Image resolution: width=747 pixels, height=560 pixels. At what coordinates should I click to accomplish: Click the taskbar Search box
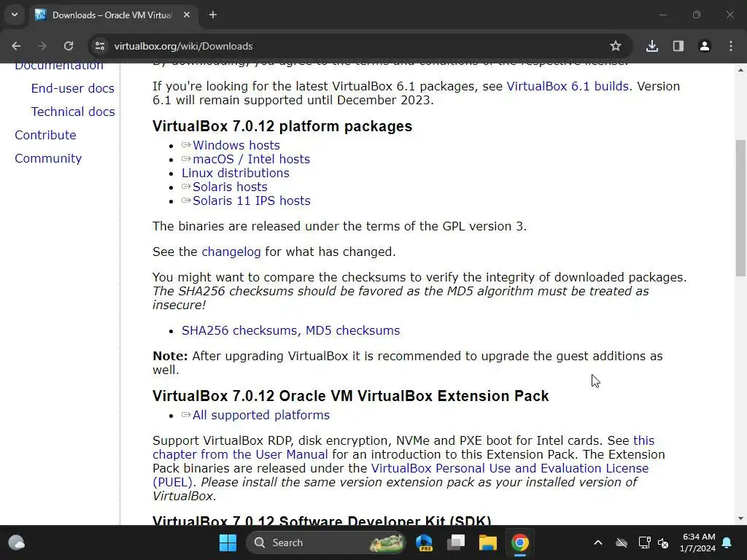point(328,542)
